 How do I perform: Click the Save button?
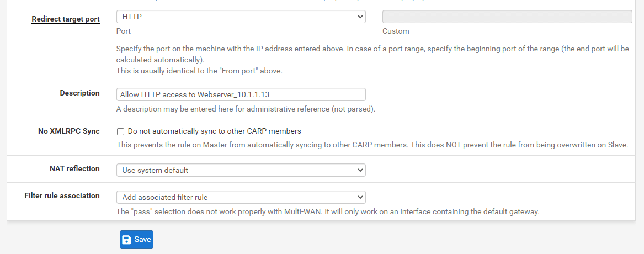pyautogui.click(x=136, y=239)
